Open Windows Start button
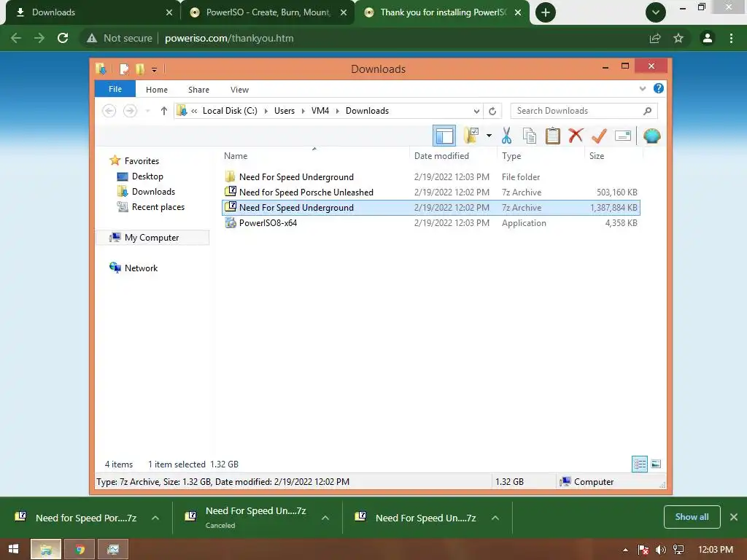 pyautogui.click(x=13, y=549)
